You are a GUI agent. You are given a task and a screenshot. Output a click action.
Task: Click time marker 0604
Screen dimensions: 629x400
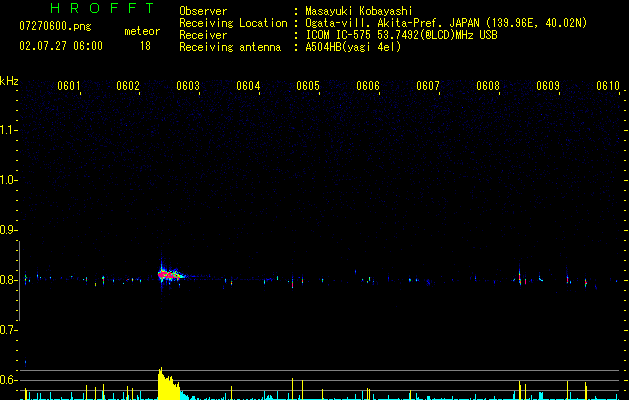[248, 86]
